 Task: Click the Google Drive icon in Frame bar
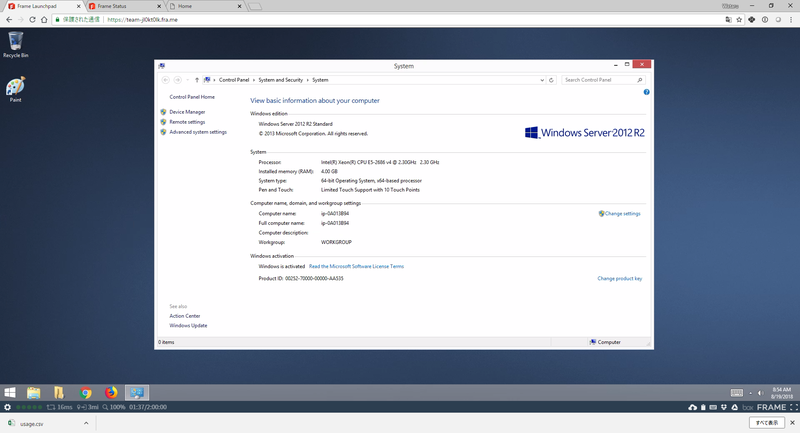pos(735,407)
